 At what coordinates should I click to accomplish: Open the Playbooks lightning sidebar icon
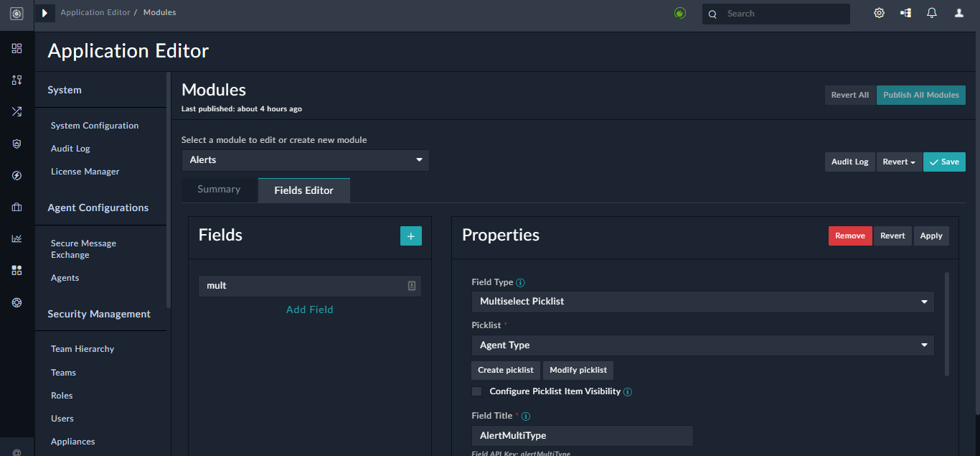17,175
